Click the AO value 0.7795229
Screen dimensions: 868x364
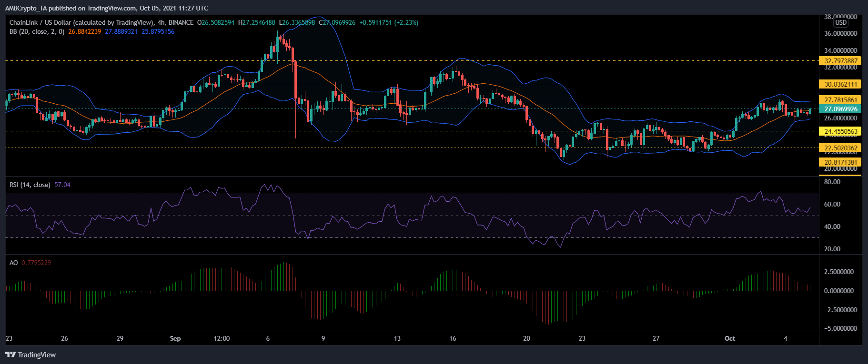[36, 263]
